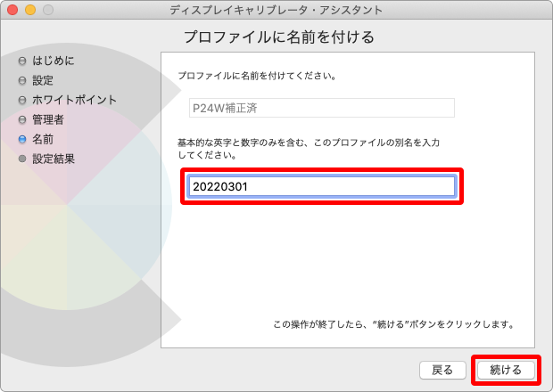Click the blue active bullet beside 名前
The width and height of the screenshot is (553, 392).
click(x=22, y=139)
